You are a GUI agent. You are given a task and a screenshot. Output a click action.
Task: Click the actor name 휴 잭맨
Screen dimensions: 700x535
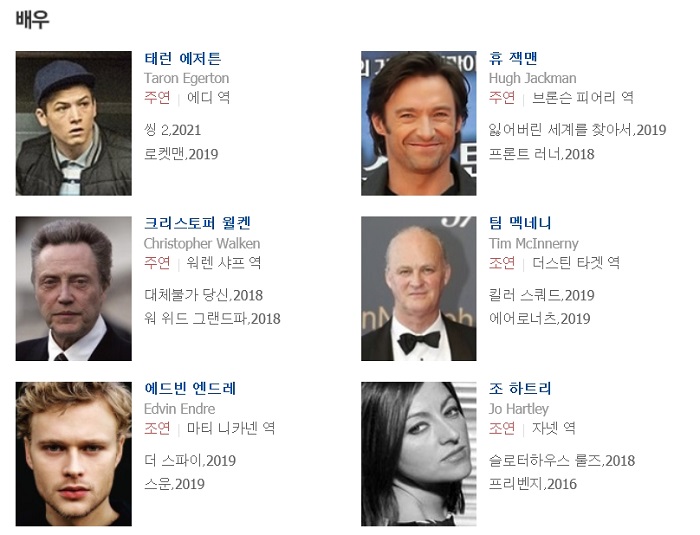pos(513,59)
